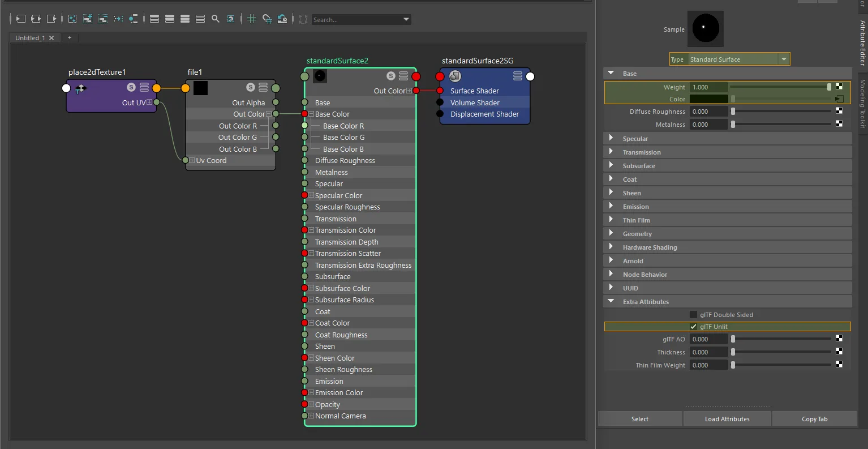The image size is (868, 449).
Task: Toggle solo S icon on file1 node
Action: coord(251,87)
